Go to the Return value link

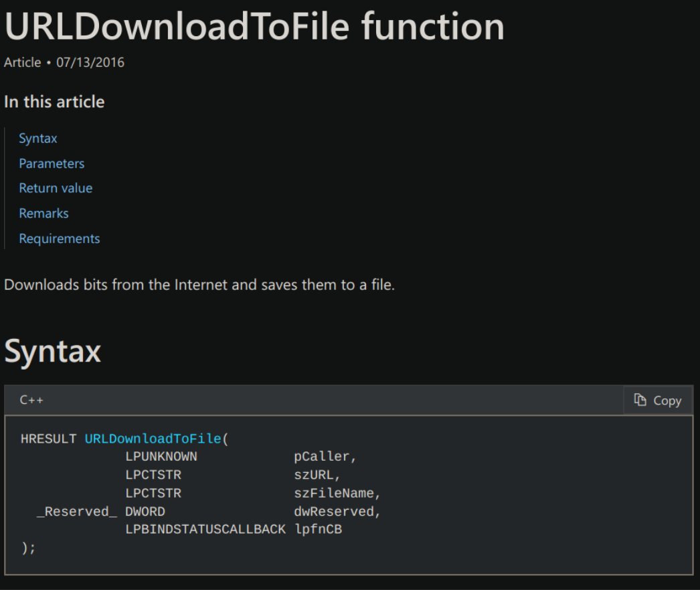point(56,188)
